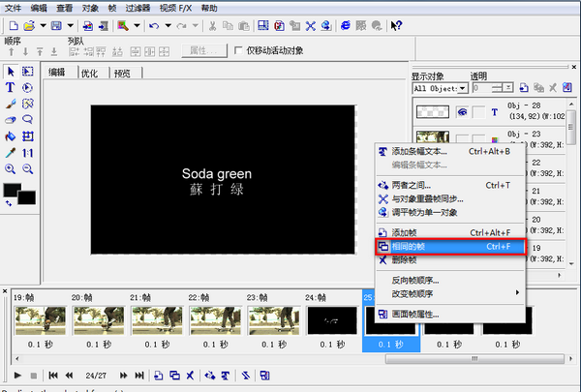Click the Add Frame icon in bottom bar
This screenshot has width=581, height=392.
pyautogui.click(x=158, y=376)
